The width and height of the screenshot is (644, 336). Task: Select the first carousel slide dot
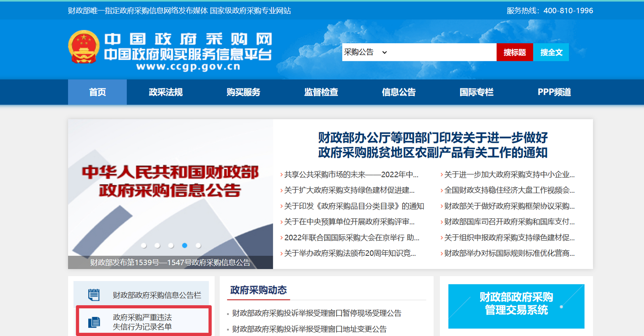coord(144,245)
